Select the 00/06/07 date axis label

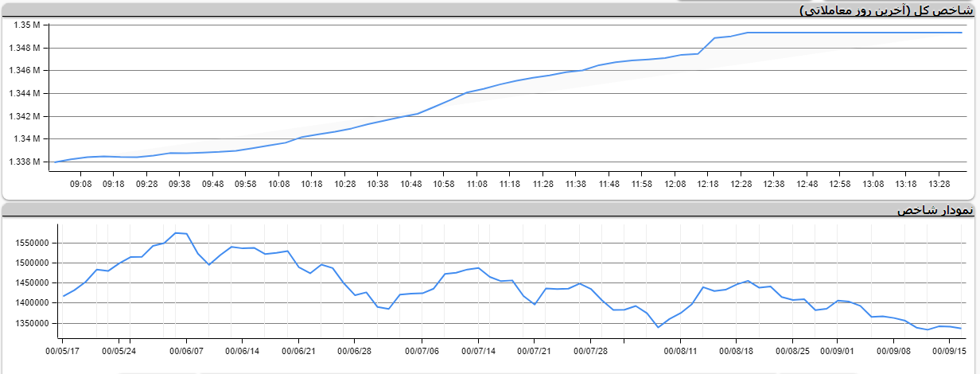(186, 350)
